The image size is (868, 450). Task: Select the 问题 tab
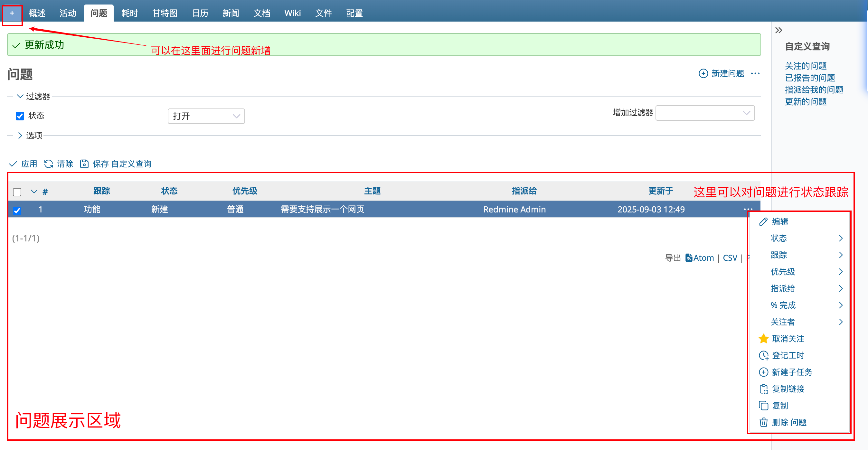click(x=99, y=14)
